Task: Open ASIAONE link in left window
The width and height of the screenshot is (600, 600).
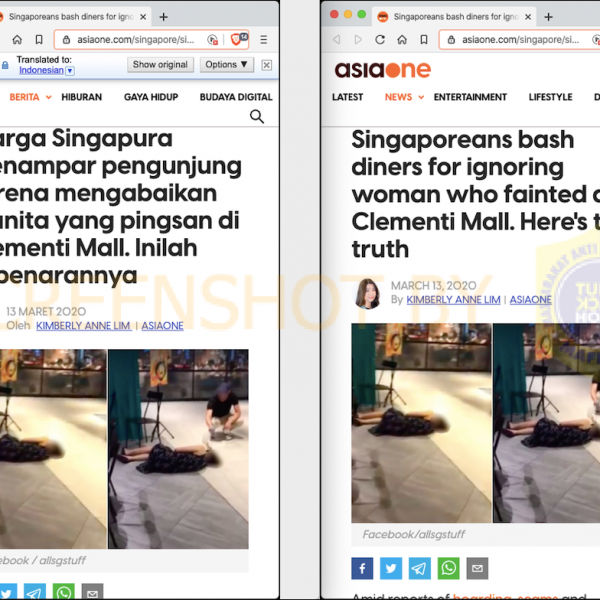Action: pyautogui.click(x=162, y=326)
